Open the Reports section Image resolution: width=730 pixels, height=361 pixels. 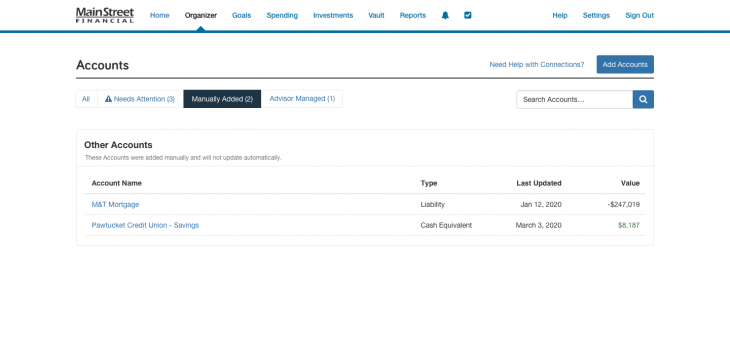pyautogui.click(x=413, y=15)
